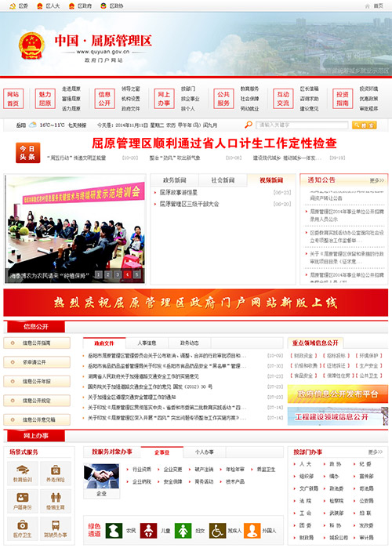392x548 pixels.
Task: Click into the keyword search input field
Action: click(302, 125)
